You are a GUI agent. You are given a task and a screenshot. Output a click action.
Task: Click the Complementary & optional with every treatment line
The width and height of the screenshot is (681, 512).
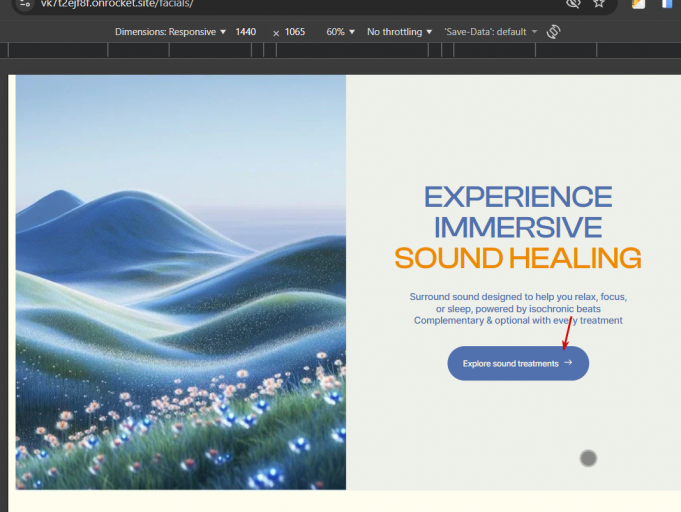click(x=518, y=320)
